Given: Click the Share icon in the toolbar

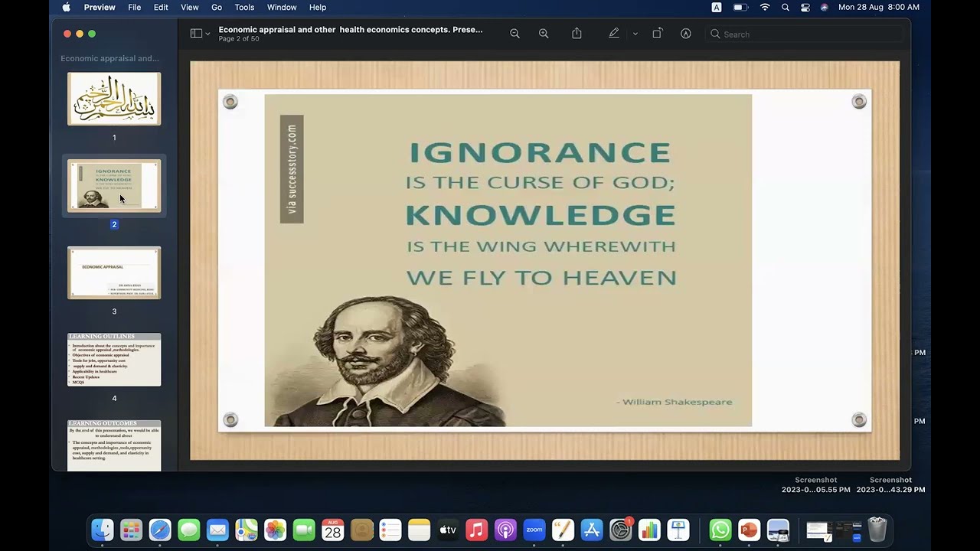Looking at the screenshot, I should [577, 34].
